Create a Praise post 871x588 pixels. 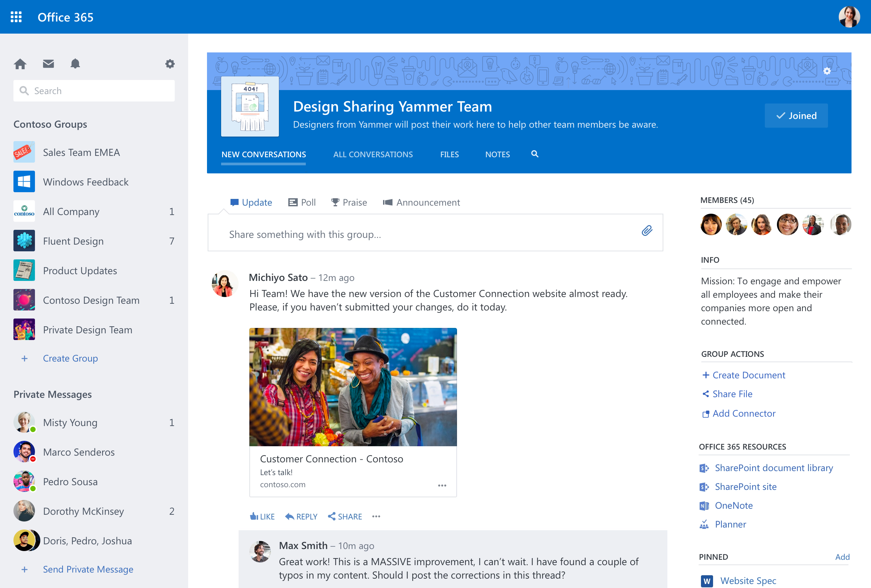(x=348, y=202)
